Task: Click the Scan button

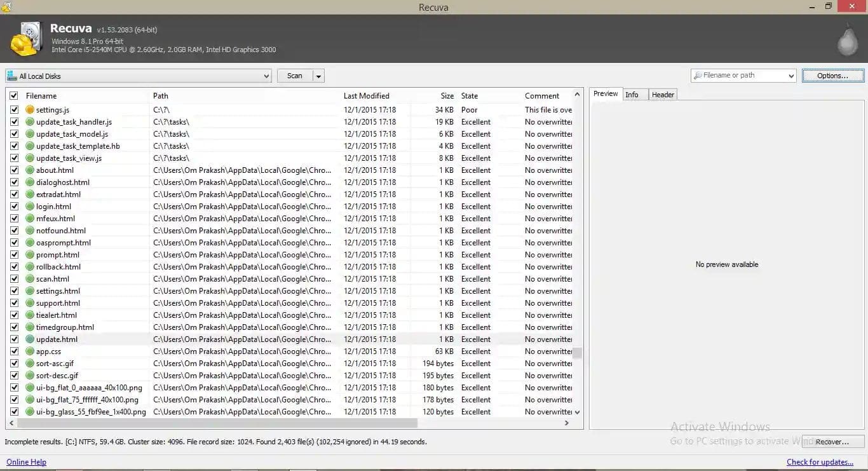Action: click(295, 76)
